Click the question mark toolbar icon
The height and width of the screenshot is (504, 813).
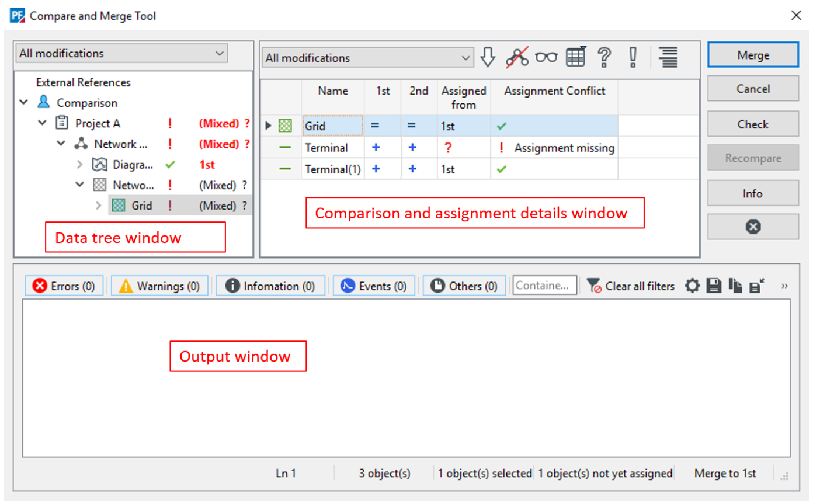point(604,57)
